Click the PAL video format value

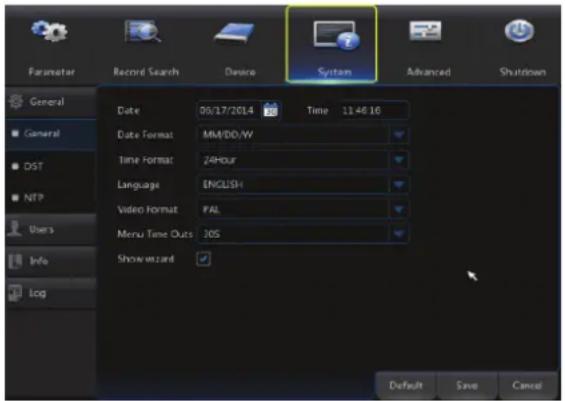coord(211,210)
